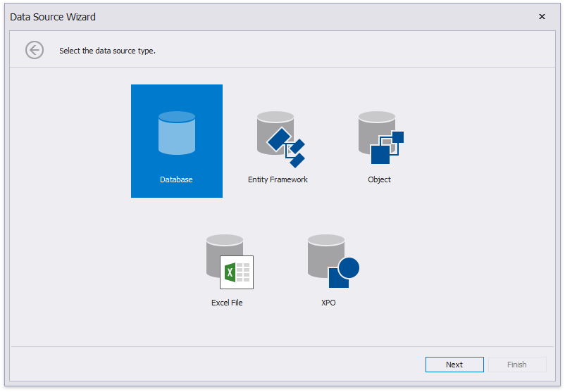The height and width of the screenshot is (392, 565).
Task: Select the Database data source icon
Action: click(x=176, y=133)
